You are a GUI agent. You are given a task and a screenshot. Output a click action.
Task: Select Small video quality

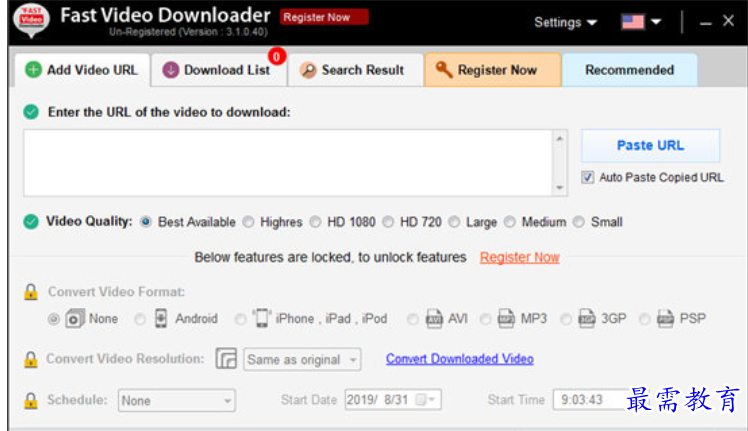[x=579, y=222]
